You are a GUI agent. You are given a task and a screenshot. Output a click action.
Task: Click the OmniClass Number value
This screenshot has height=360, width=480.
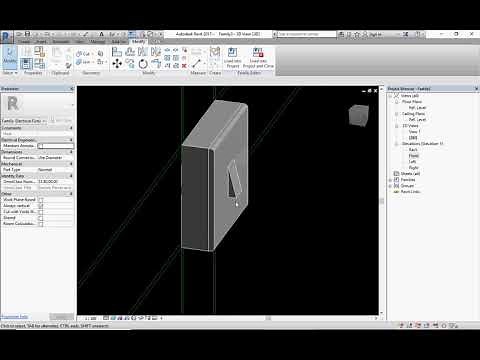(48, 182)
